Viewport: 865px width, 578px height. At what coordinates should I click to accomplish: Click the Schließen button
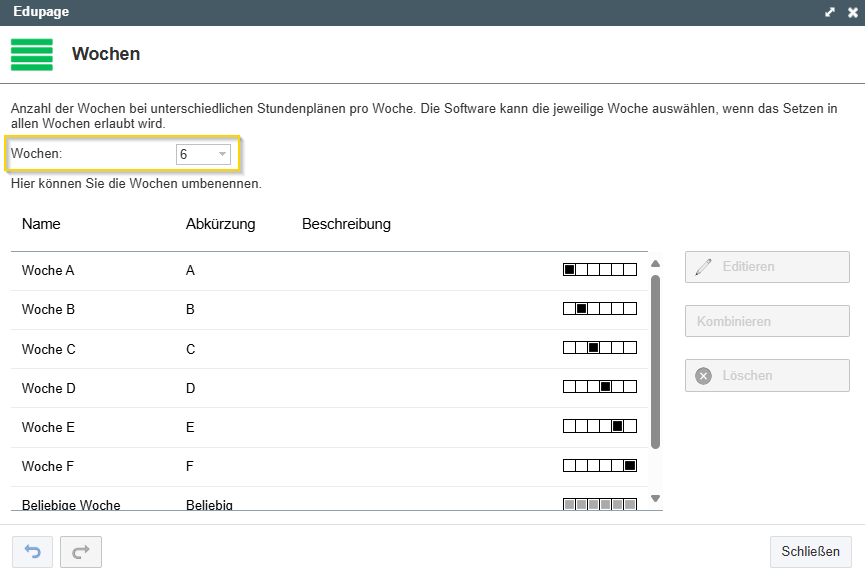pyautogui.click(x=810, y=552)
